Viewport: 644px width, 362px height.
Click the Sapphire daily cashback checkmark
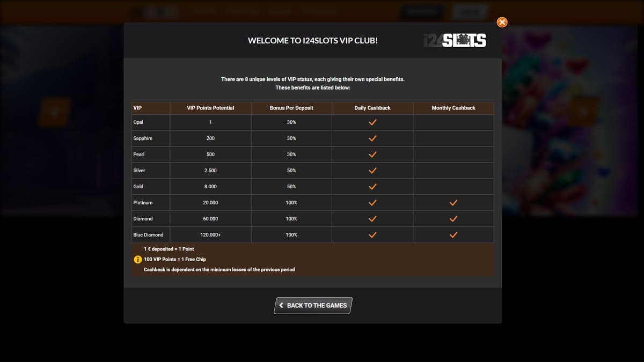pos(372,138)
